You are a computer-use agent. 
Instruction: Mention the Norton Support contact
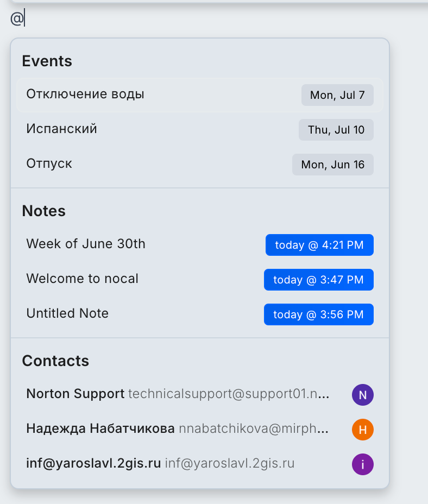click(x=200, y=394)
